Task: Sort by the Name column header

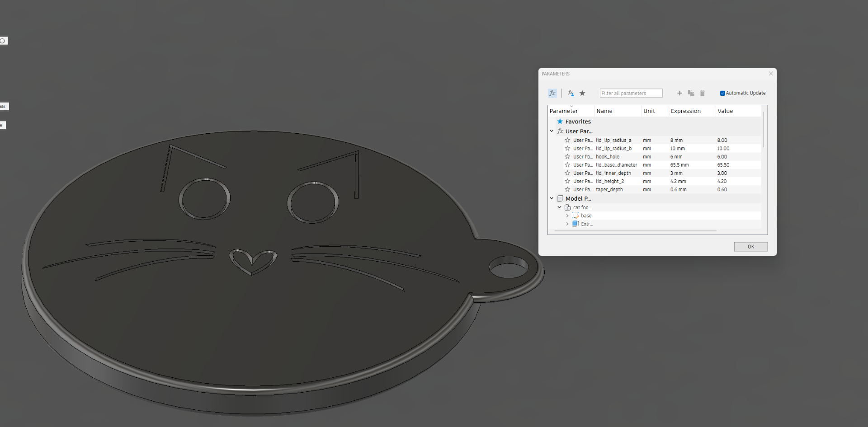Action: pyautogui.click(x=618, y=111)
